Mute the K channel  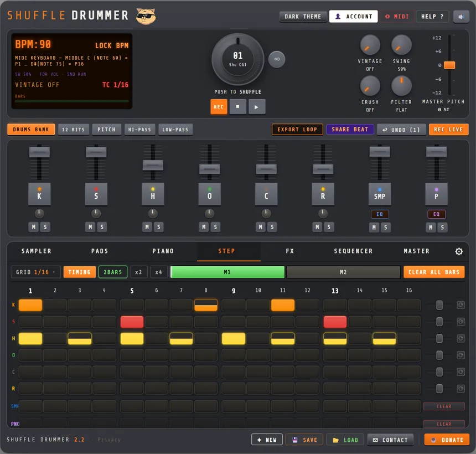point(33,227)
